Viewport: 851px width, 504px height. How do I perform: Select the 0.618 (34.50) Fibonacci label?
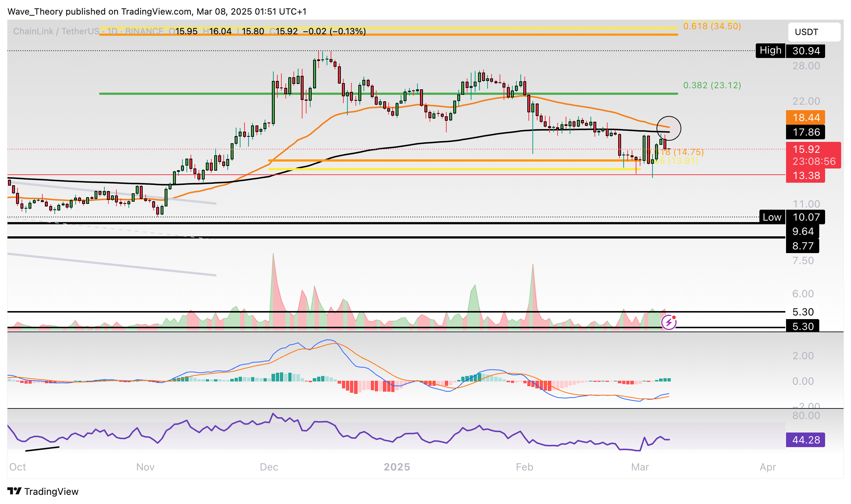click(x=712, y=26)
